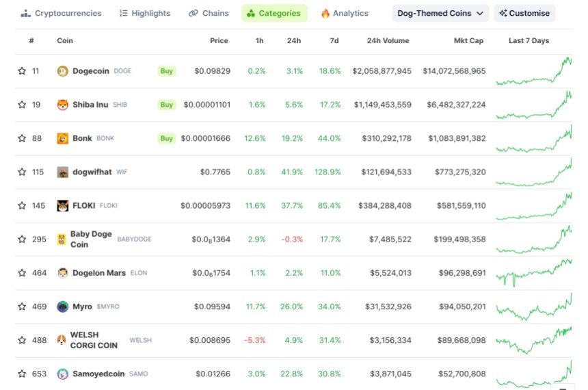Click the Customise button

click(524, 13)
